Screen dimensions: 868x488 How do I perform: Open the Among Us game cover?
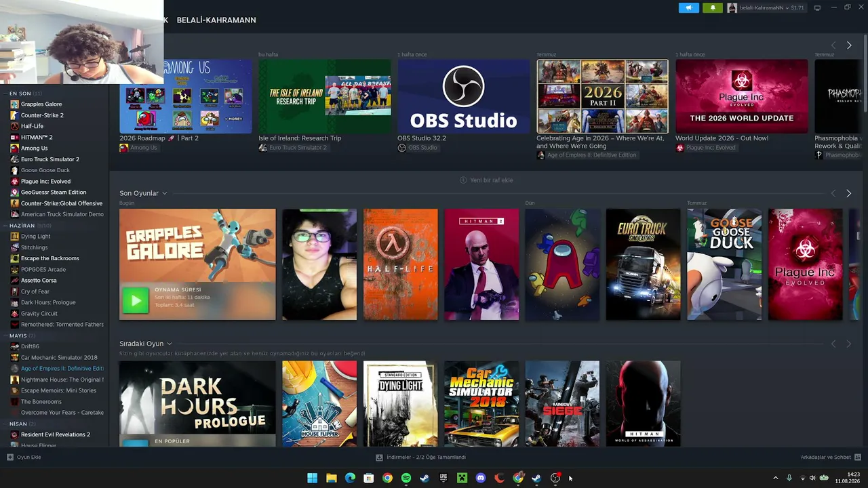coord(562,264)
